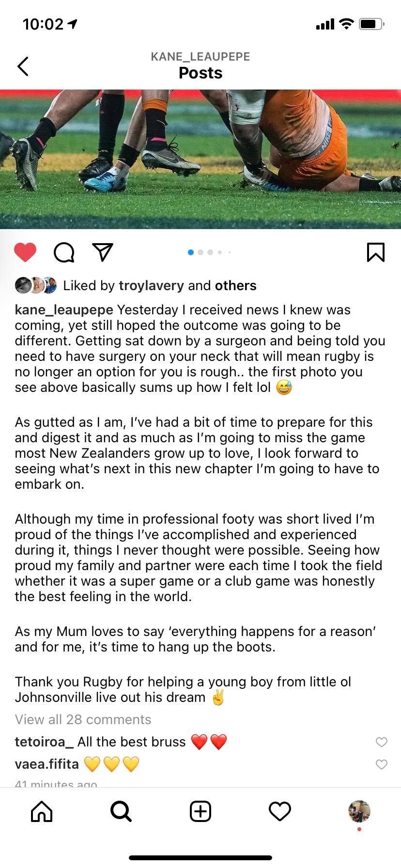Viewport: 401px width, 868px height.
Task: Expand View all 28 comments
Action: (x=83, y=719)
